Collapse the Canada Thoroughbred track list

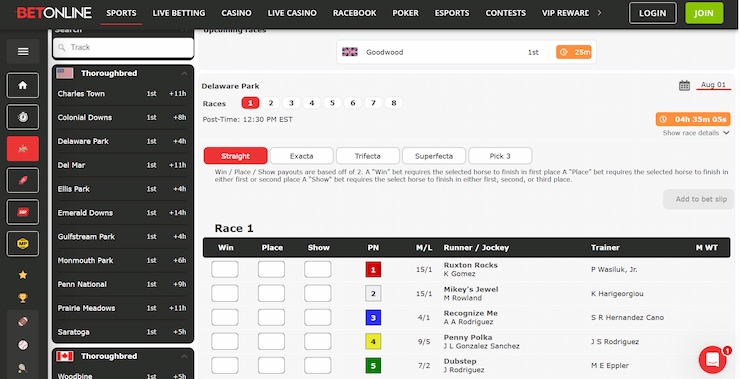(184, 356)
